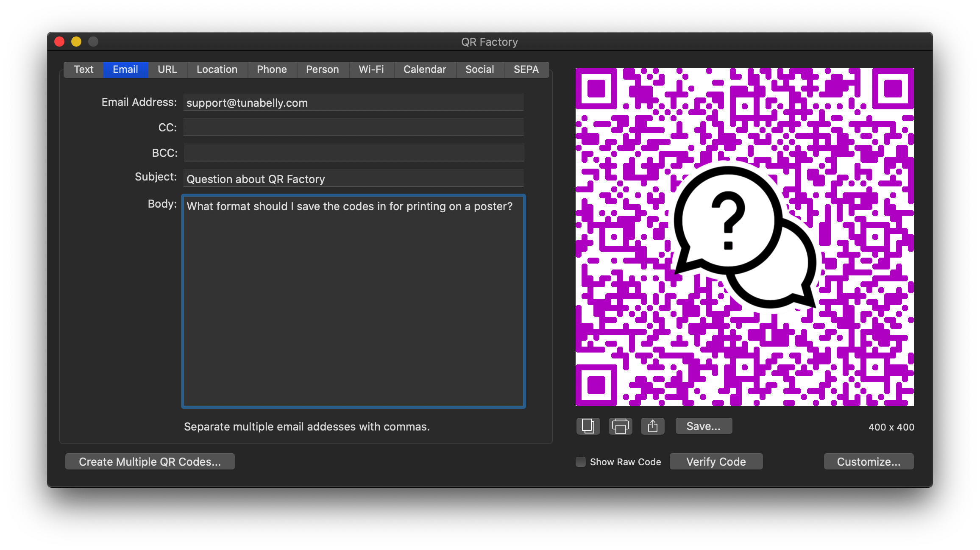Click the Save... button
The width and height of the screenshot is (980, 550).
[x=704, y=426]
